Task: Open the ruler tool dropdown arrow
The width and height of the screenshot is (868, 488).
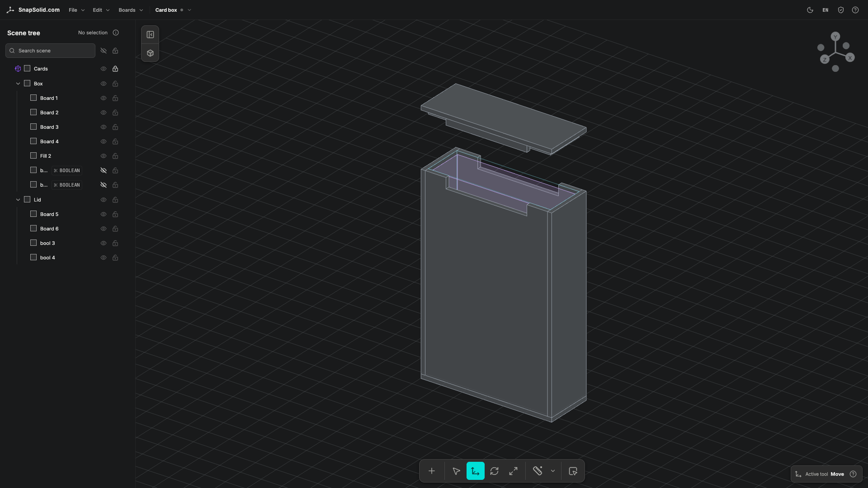Action: [552, 471]
